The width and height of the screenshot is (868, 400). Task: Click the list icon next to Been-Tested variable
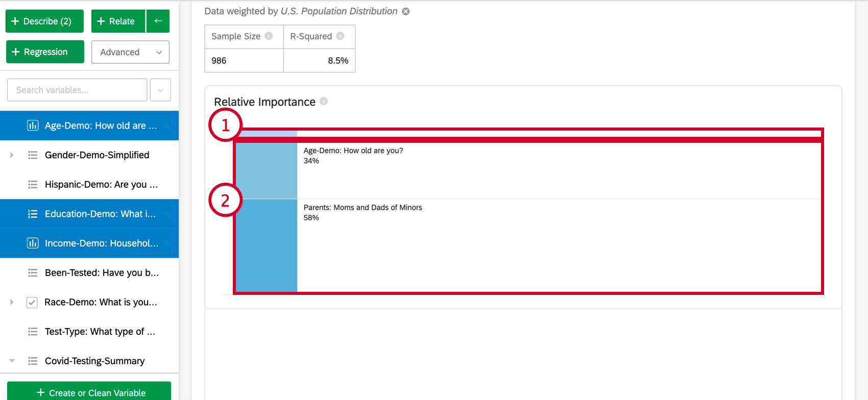click(x=32, y=272)
